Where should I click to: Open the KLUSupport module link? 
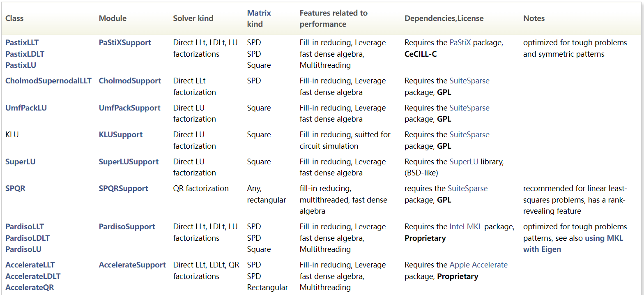tap(121, 134)
